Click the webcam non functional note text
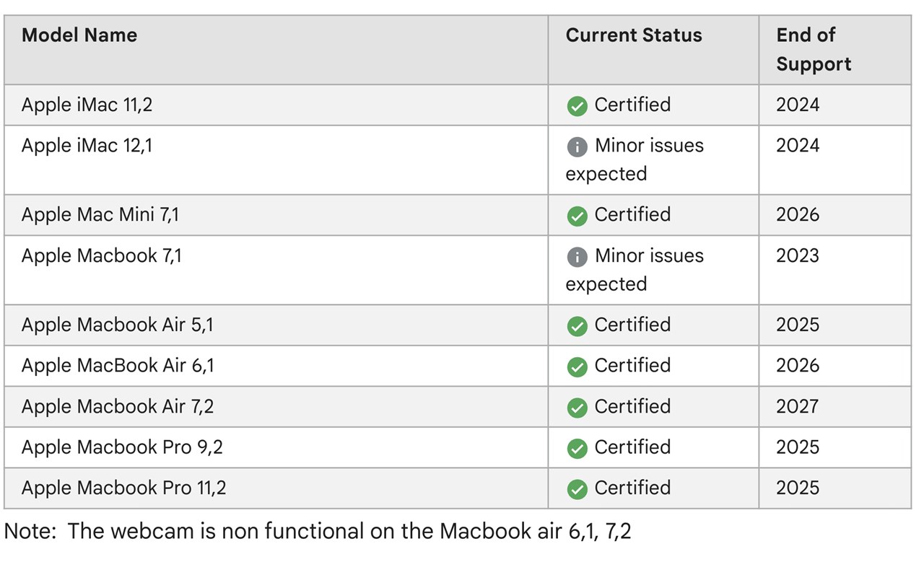Screen dimensions: 924x562 pos(318,532)
